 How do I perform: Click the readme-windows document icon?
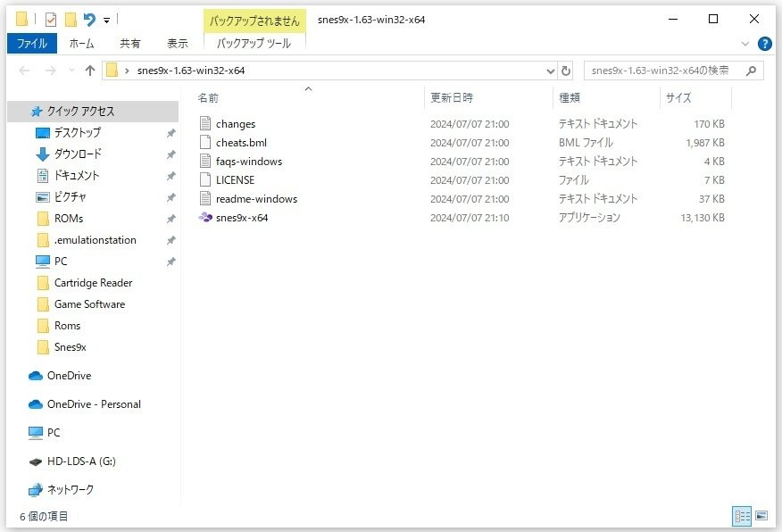[x=205, y=198]
